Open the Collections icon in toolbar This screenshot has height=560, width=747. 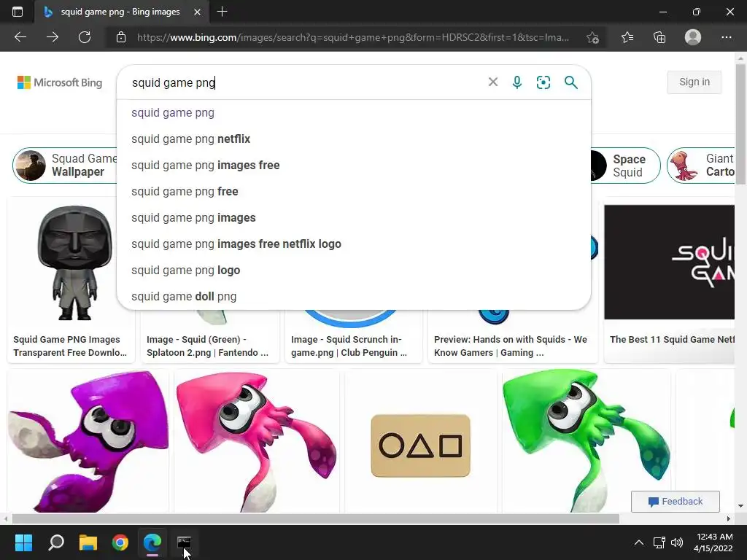[x=659, y=37]
